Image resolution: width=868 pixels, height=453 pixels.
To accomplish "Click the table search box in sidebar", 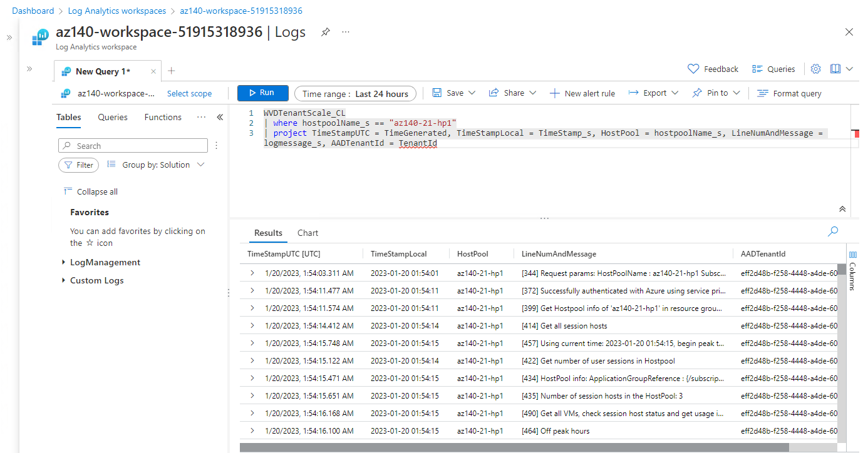I will tap(133, 145).
